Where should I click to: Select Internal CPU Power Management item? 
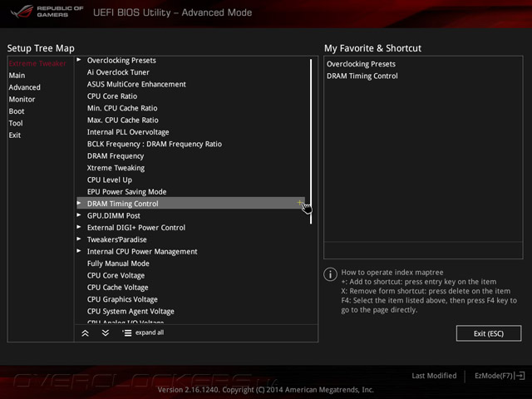click(142, 251)
